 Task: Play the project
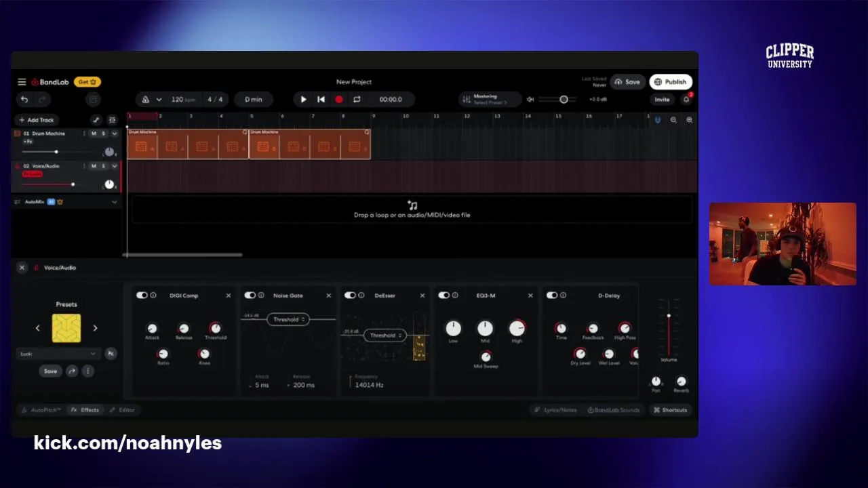click(x=303, y=100)
